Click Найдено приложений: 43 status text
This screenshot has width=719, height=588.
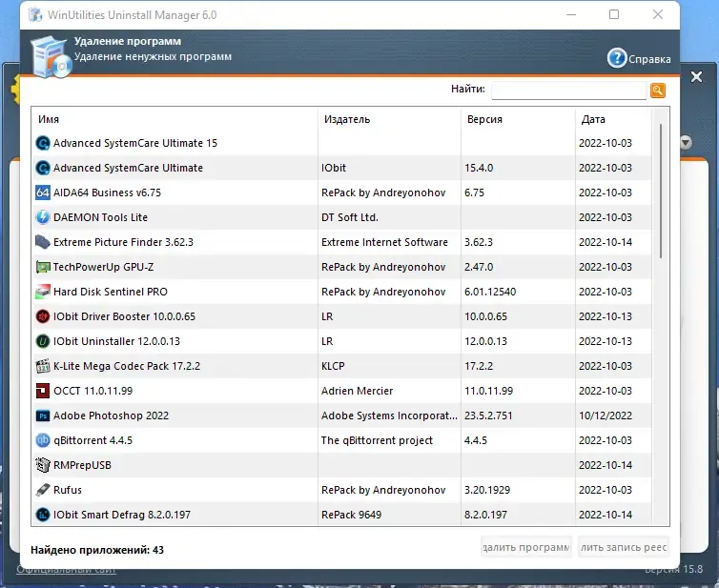pos(97,550)
